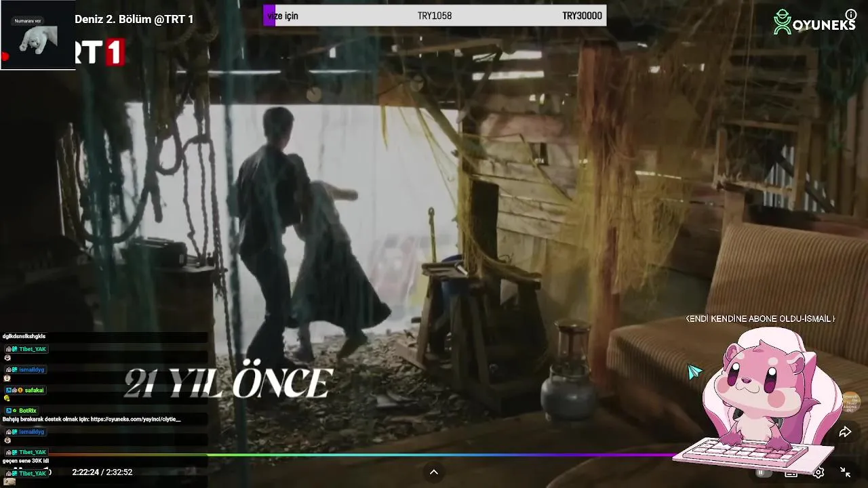Click the share arrow icon

(845, 432)
